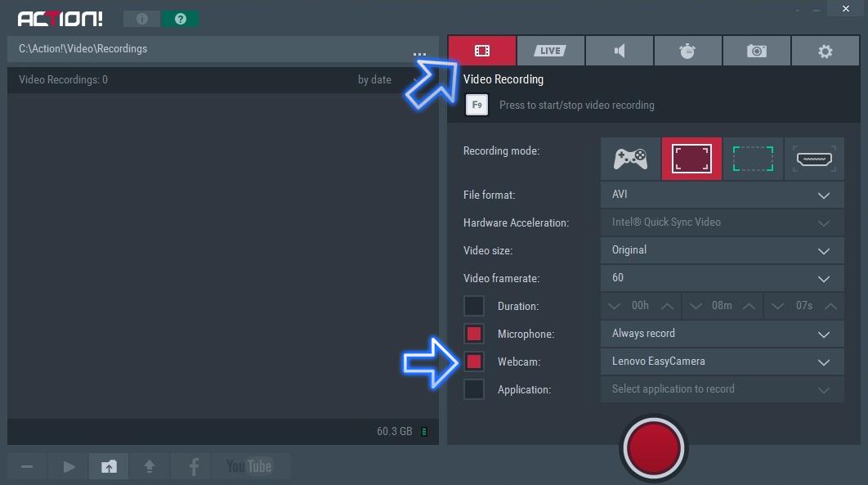The width and height of the screenshot is (868, 485).
Task: Enable the Duration checkbox
Action: [474, 306]
